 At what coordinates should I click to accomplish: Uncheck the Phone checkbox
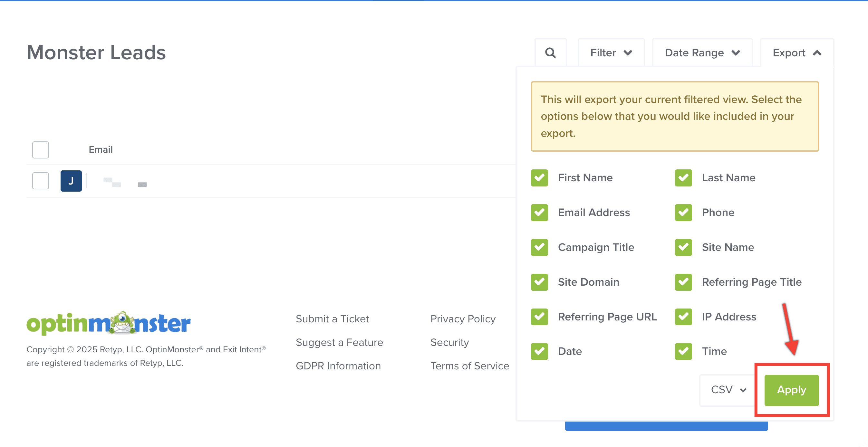(x=683, y=213)
